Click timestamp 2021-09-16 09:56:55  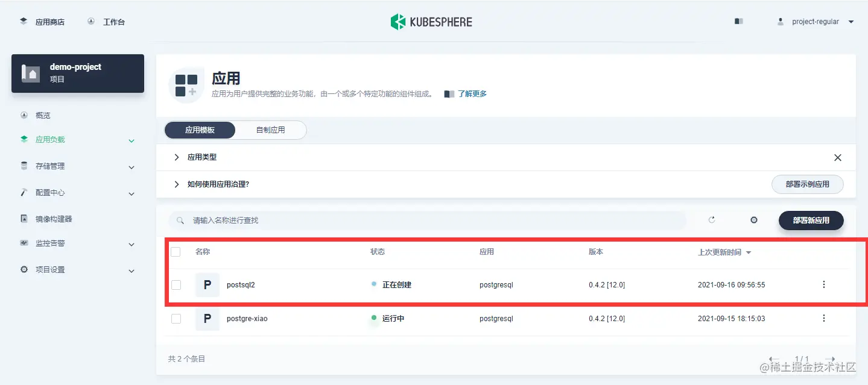[732, 284]
